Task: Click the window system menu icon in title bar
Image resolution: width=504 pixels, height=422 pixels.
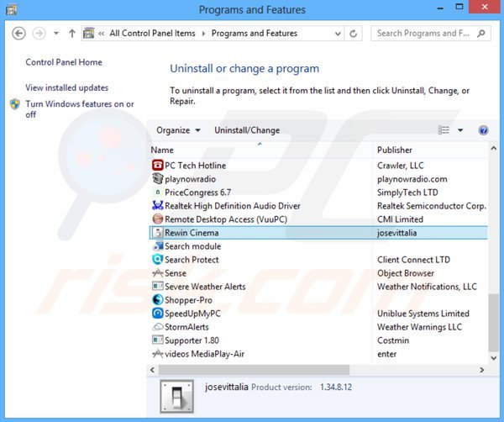Action: 11,9
